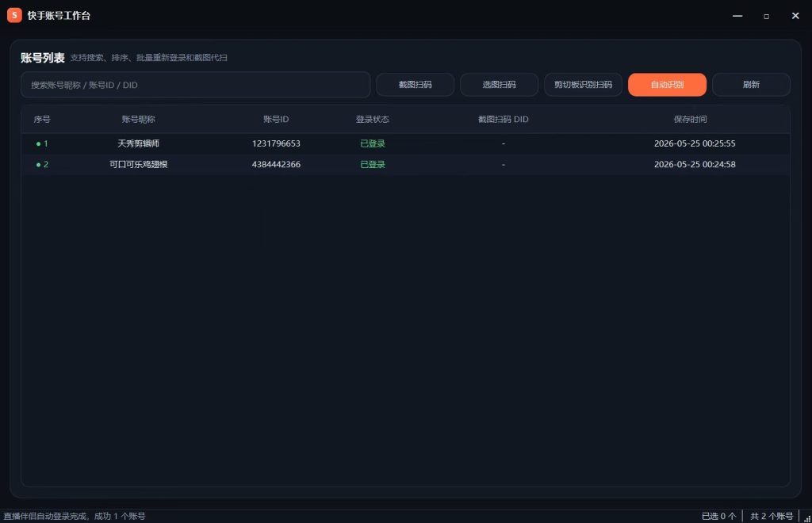
Task: Click the 截图扫码 button
Action: pyautogui.click(x=416, y=85)
